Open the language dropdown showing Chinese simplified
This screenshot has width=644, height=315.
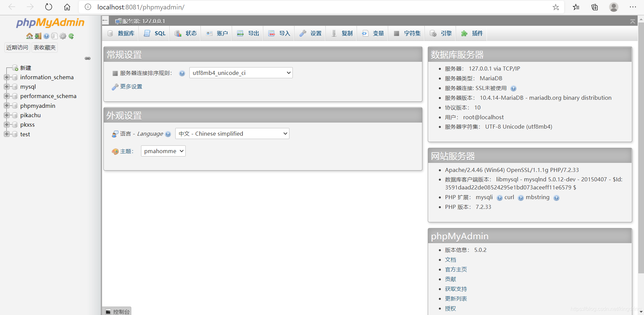[x=232, y=134]
